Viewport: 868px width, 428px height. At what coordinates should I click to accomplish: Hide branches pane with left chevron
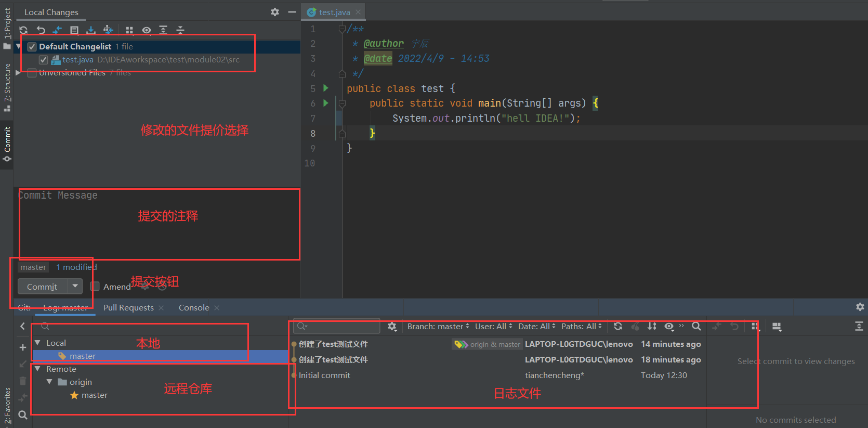point(22,326)
